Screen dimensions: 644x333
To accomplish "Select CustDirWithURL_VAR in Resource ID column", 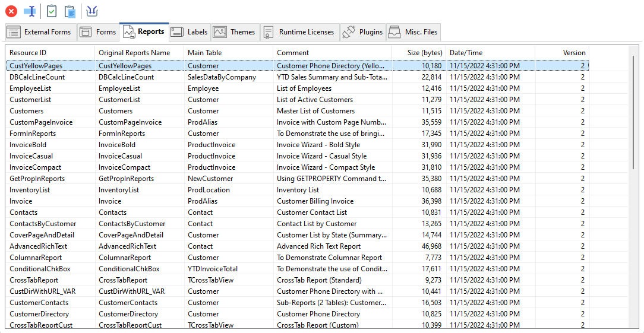I will (42, 291).
